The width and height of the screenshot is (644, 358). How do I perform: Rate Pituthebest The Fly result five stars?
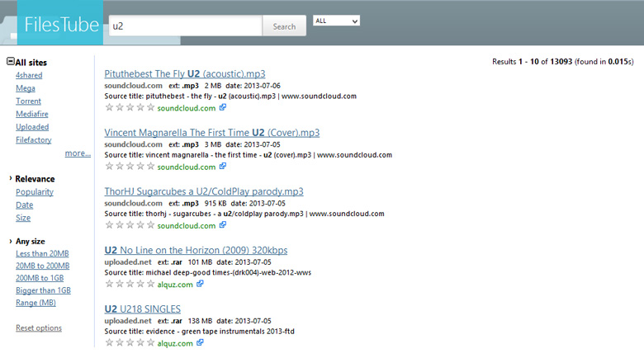point(151,107)
